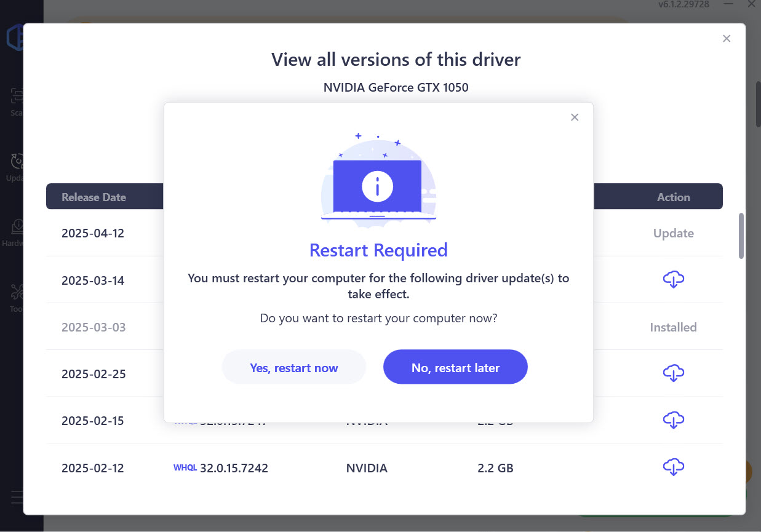Close the driver versions window

click(727, 39)
